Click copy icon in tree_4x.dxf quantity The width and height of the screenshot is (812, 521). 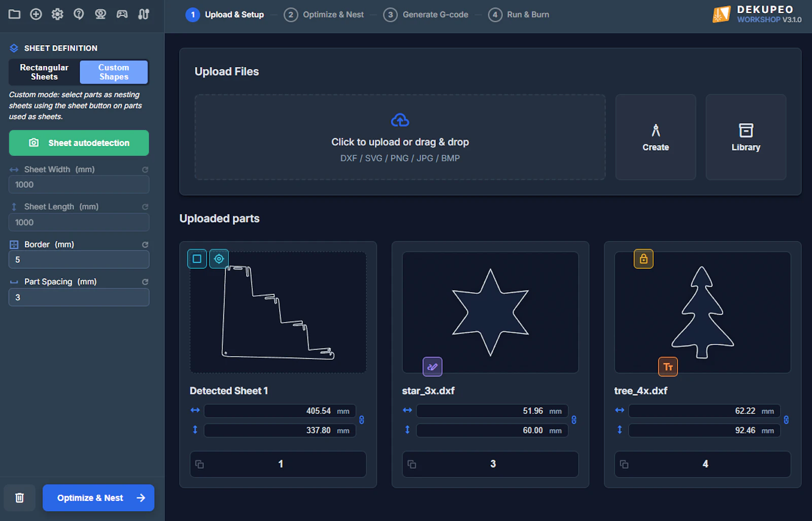624,464
